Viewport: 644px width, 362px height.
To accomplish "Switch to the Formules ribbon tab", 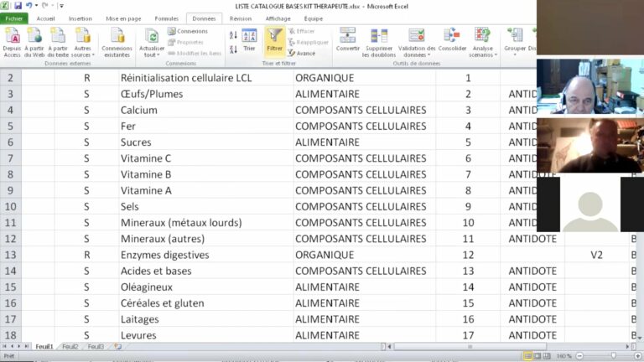I will coord(167,18).
